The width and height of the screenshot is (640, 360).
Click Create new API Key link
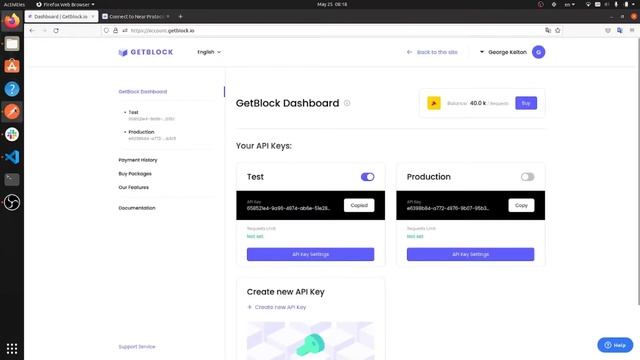tap(277, 307)
